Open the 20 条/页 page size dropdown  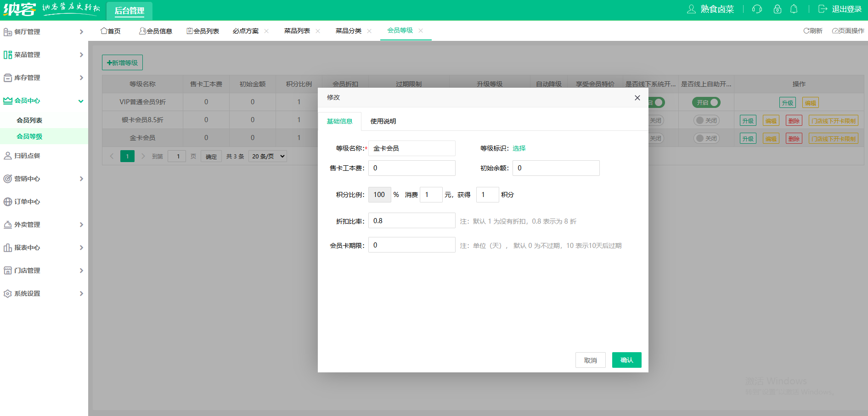click(x=268, y=156)
